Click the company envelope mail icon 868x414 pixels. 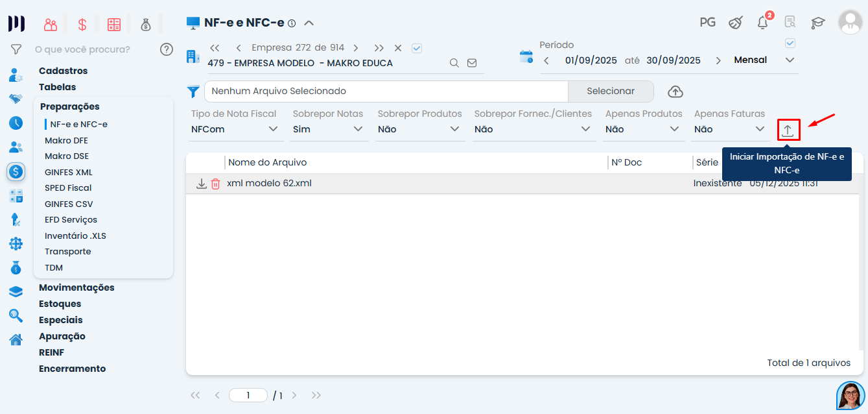pos(472,63)
